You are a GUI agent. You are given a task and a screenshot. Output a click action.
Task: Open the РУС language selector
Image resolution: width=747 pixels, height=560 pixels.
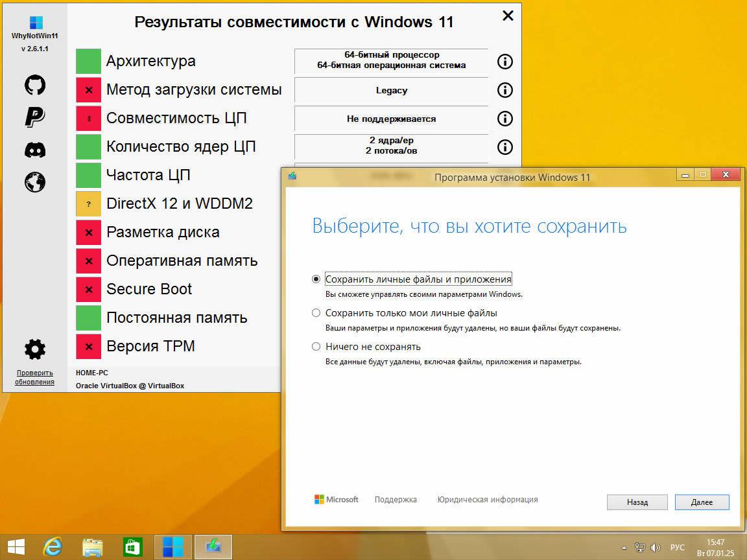(x=678, y=546)
